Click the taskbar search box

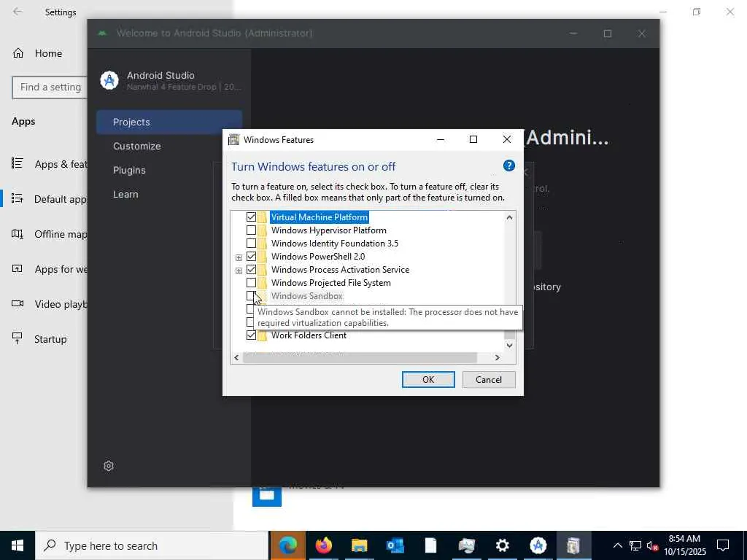click(x=152, y=545)
